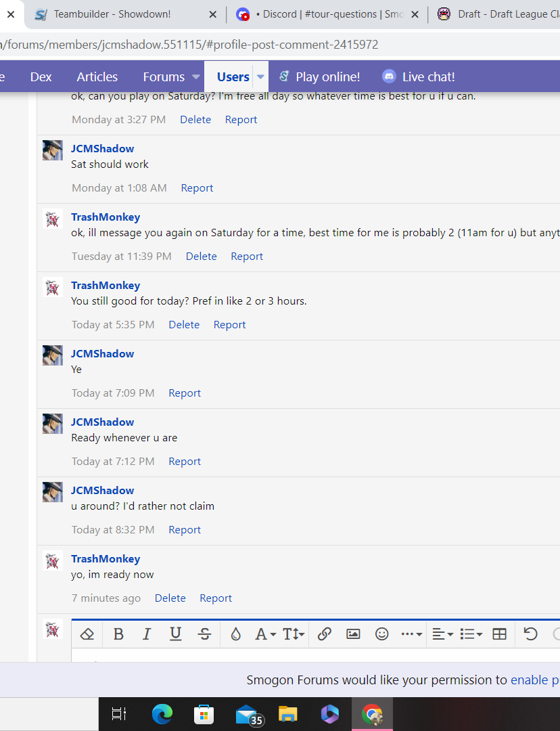
Task: Open the Forums navigation item
Action: 164,76
